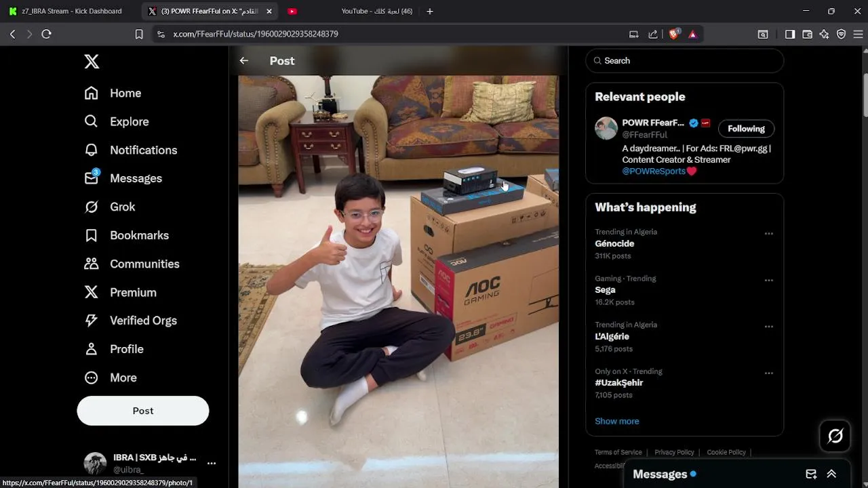Open more options for Sega trend
868x488 pixels.
769,280
